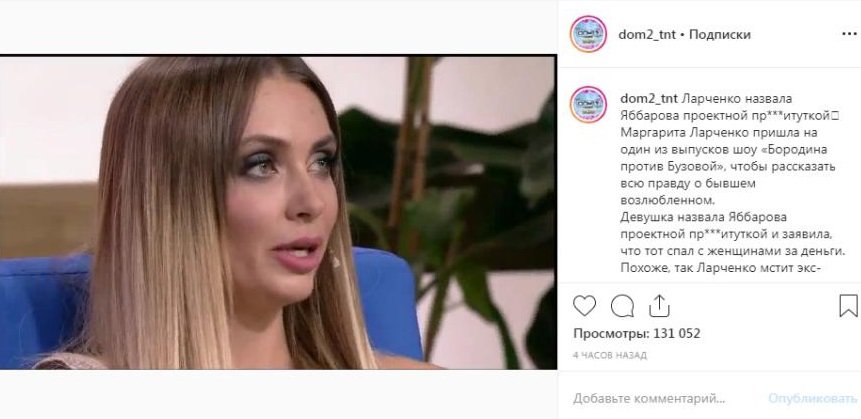The width and height of the screenshot is (861, 419).
Task: Open dom2_tnt username in caption
Action: (649, 99)
